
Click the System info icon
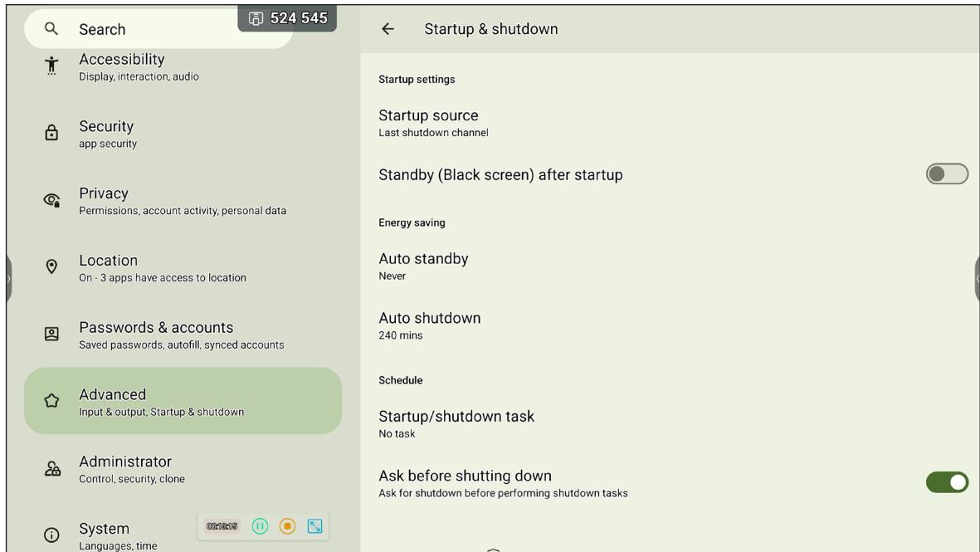click(x=51, y=535)
